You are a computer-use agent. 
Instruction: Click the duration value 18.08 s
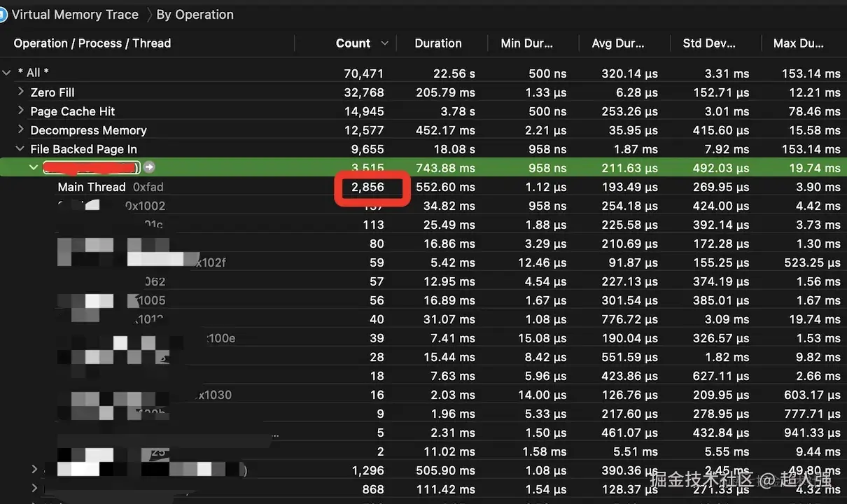point(455,149)
